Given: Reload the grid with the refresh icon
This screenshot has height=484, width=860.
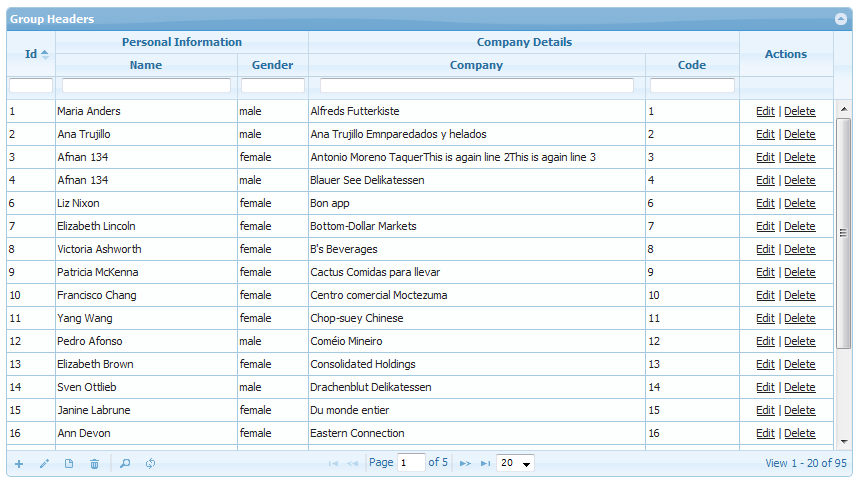Looking at the screenshot, I should pos(150,464).
